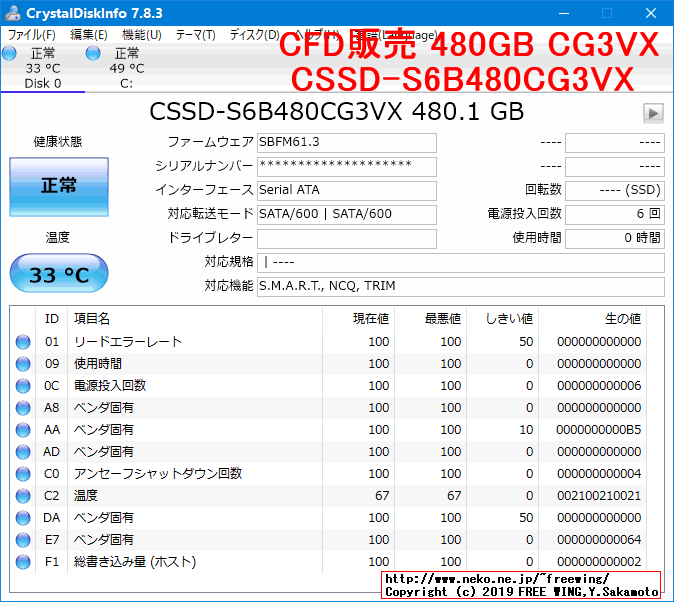Click raw value 000000000004
Screen dimensions: 674x602
click(x=599, y=474)
